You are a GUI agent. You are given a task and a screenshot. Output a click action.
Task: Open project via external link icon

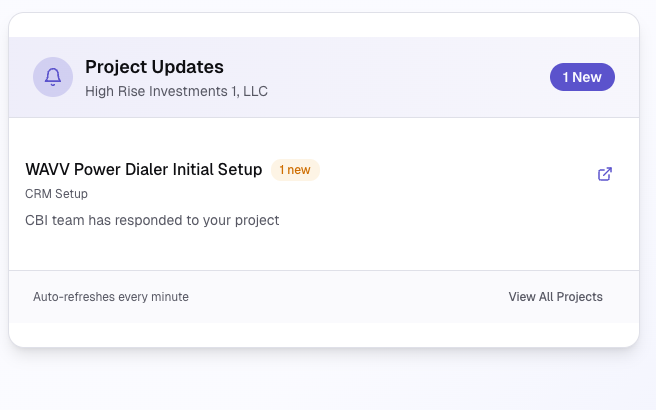604,174
